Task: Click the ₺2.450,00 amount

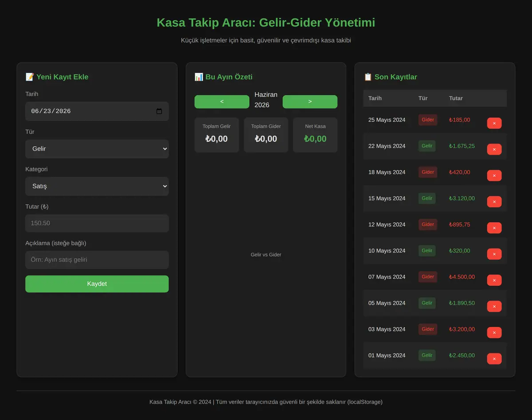Action: click(x=462, y=355)
